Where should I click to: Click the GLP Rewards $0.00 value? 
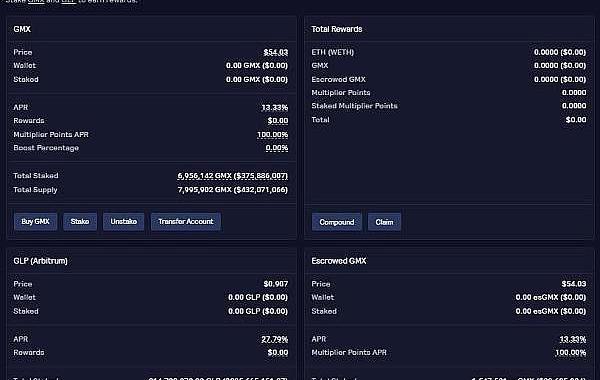click(278, 352)
